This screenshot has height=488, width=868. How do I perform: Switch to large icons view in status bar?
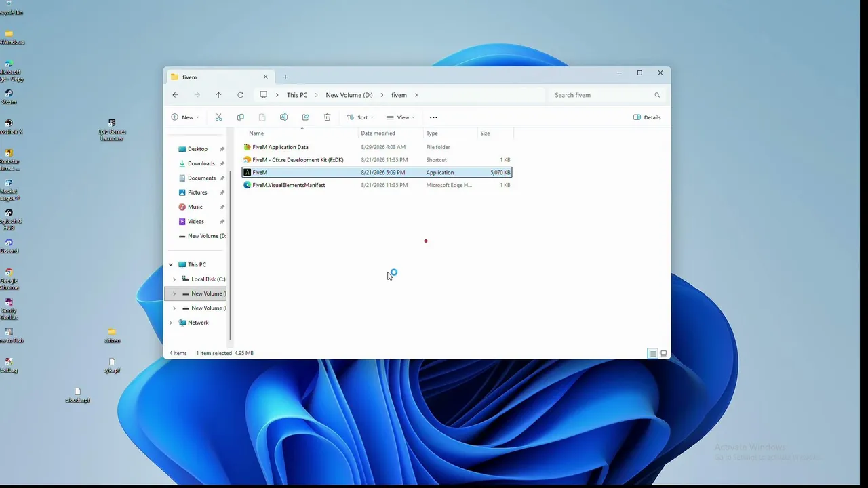click(664, 353)
